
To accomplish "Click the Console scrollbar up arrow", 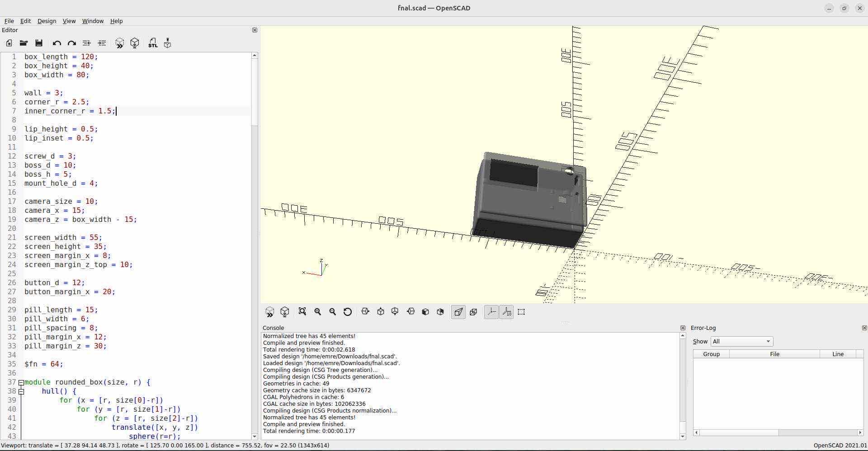I will [x=683, y=336].
